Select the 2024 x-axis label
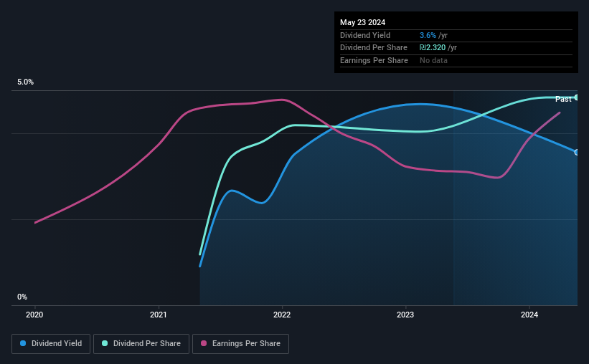The height and width of the screenshot is (364, 589). (x=529, y=315)
